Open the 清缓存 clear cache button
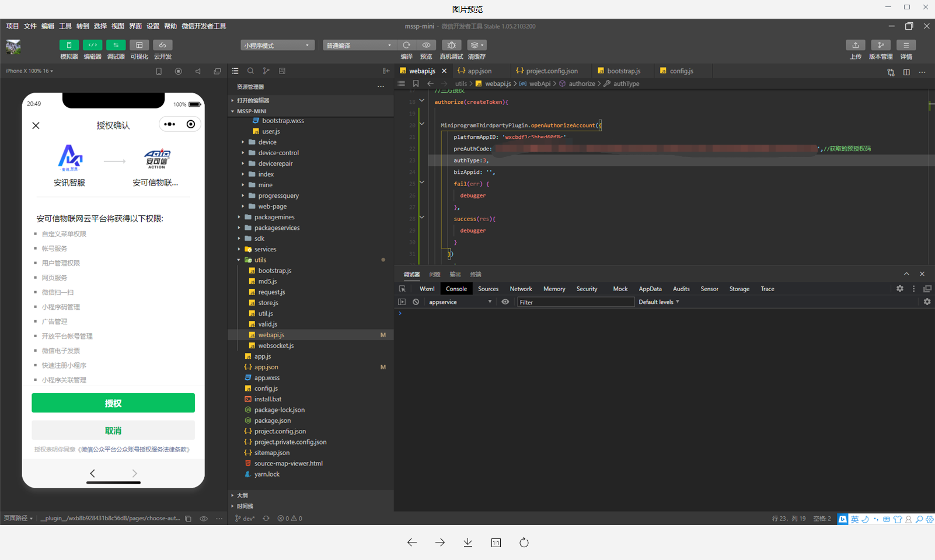The height and width of the screenshot is (560, 935). [477, 45]
